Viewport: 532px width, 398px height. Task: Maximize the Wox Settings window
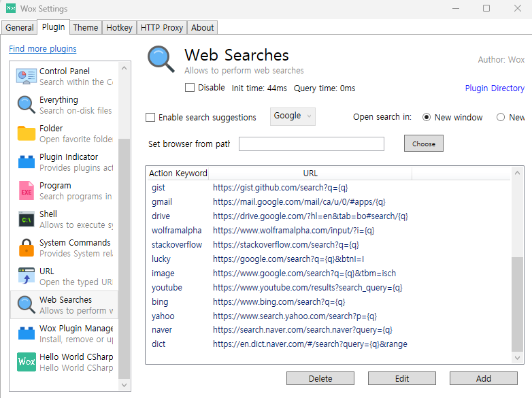[x=486, y=8]
